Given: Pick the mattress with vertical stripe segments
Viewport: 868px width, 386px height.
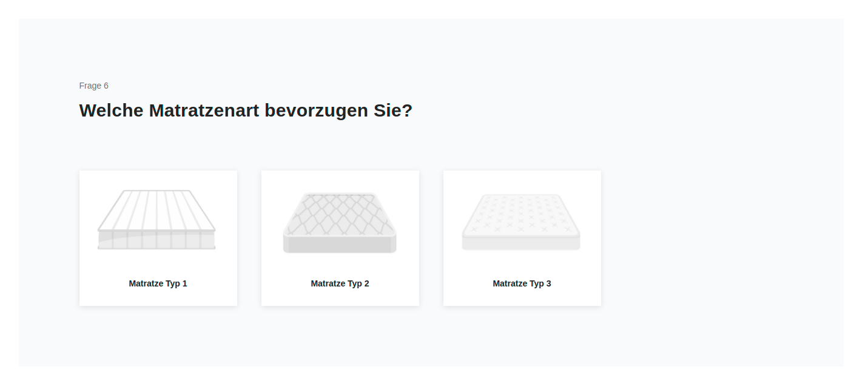Looking at the screenshot, I should [x=157, y=220].
